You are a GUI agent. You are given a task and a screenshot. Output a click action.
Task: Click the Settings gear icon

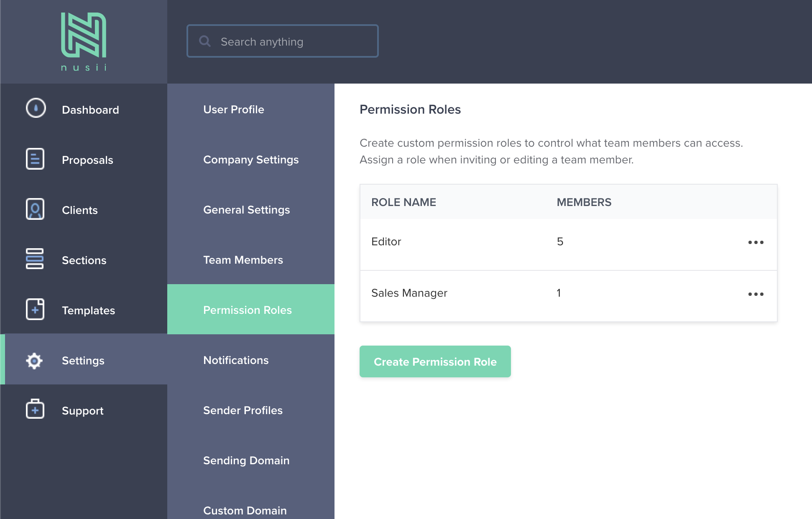point(34,360)
